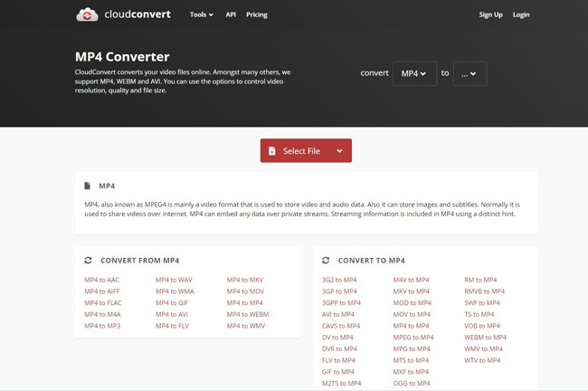Open the M4V to MP4 link

point(411,280)
